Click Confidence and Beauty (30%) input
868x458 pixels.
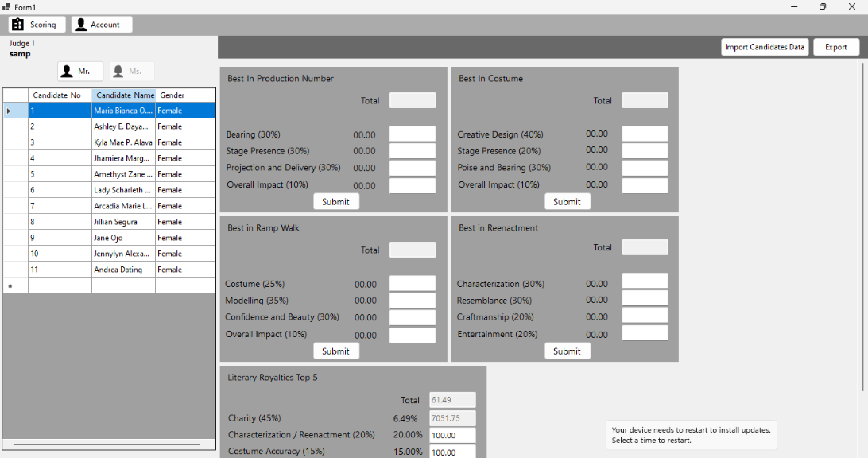coord(413,317)
